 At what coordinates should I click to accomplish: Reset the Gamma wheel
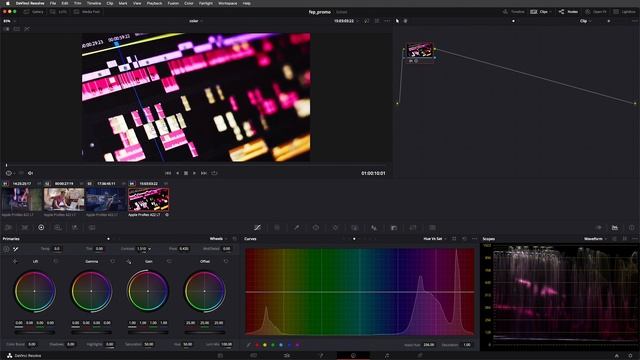(113, 261)
